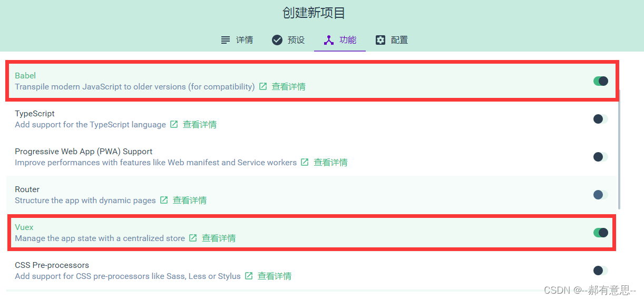Disable the Babel toggle switch
Screen dimensions: 644x300
coord(601,81)
